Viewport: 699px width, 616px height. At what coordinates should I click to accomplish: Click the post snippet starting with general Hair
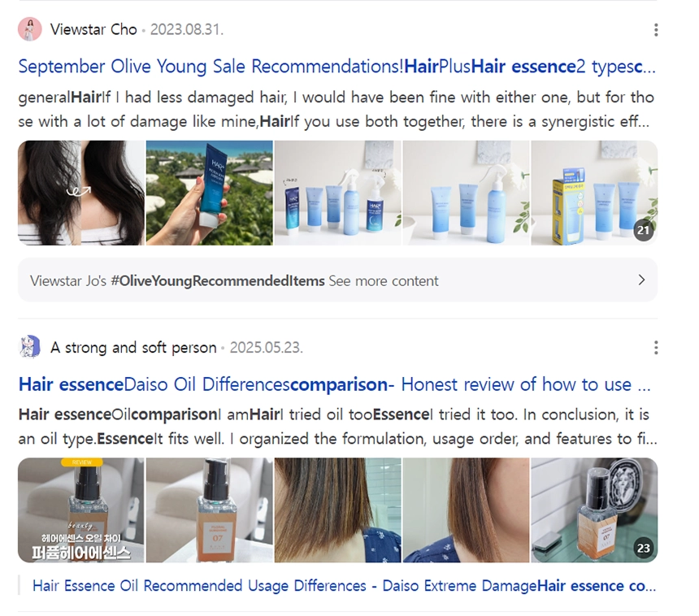click(336, 109)
